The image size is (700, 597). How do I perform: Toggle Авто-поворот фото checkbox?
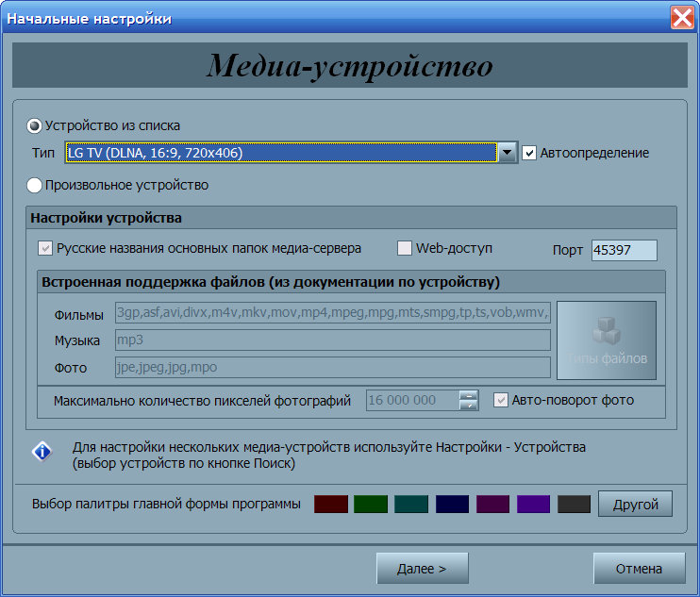click(x=501, y=400)
